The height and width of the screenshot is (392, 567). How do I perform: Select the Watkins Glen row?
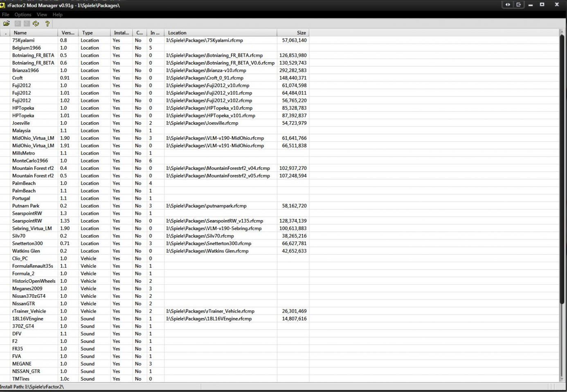click(x=155, y=251)
